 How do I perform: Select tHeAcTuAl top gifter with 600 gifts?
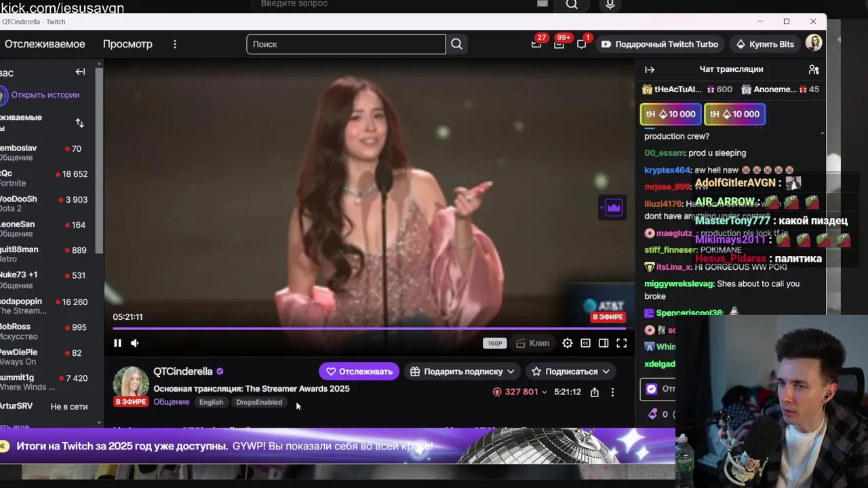(687, 89)
